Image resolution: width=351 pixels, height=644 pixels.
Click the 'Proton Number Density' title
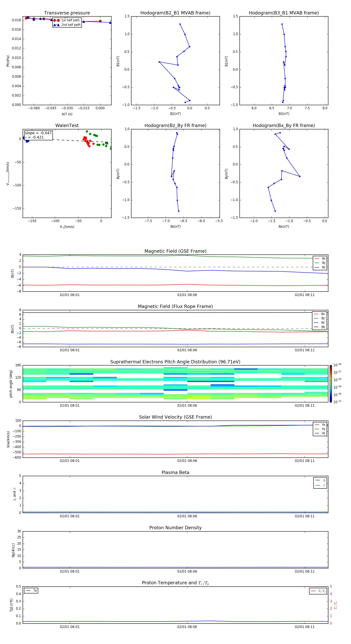175,528
